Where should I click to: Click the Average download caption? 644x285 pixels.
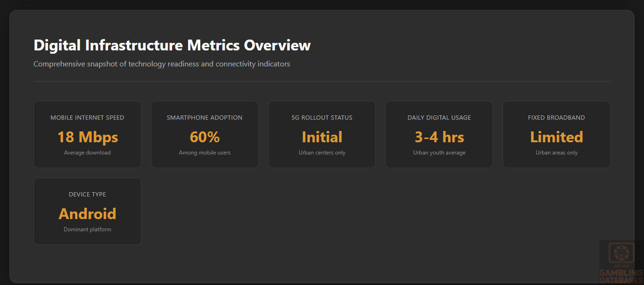(x=87, y=153)
